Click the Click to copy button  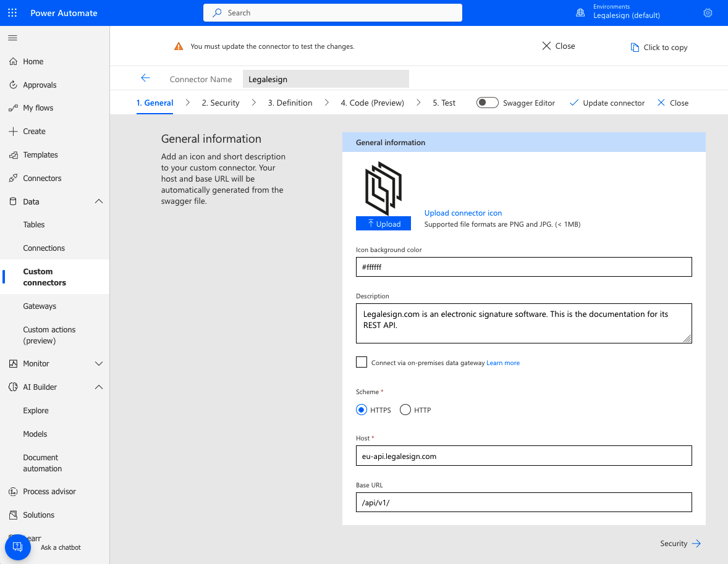pyautogui.click(x=659, y=48)
